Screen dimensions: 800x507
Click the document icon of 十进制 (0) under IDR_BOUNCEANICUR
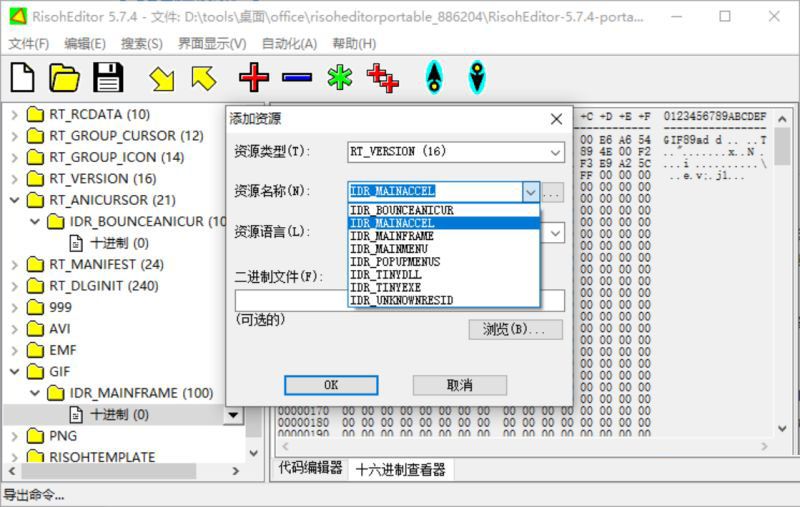[76, 243]
